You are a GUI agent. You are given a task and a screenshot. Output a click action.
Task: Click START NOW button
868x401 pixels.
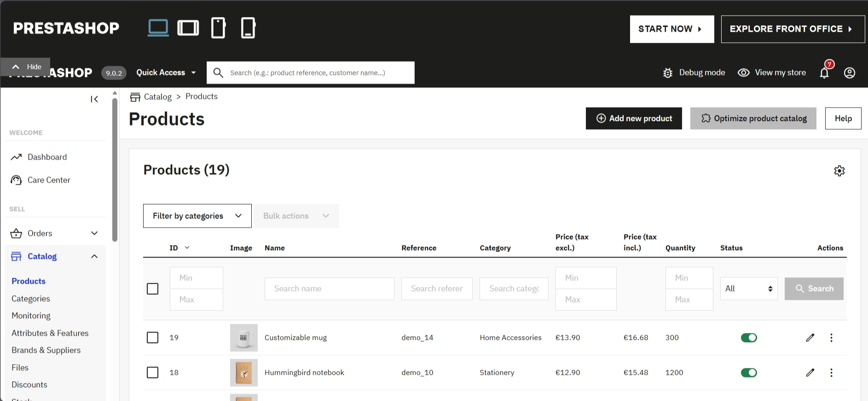(672, 29)
